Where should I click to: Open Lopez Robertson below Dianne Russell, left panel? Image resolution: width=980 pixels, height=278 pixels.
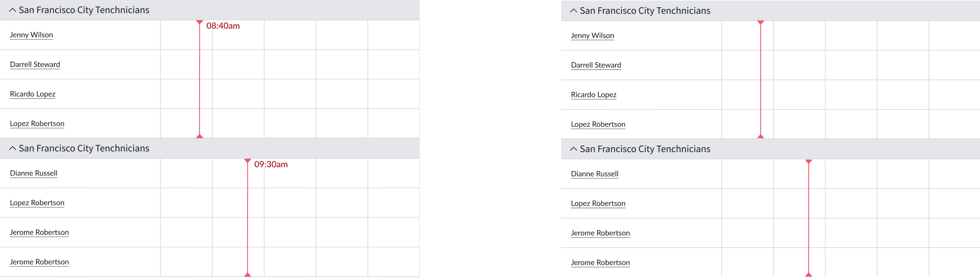pos(37,202)
